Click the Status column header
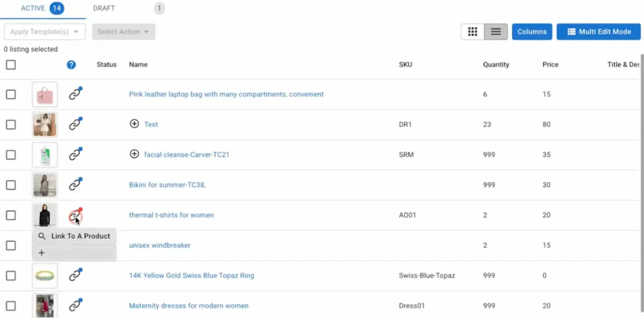This screenshot has width=644, height=318. pyautogui.click(x=106, y=64)
